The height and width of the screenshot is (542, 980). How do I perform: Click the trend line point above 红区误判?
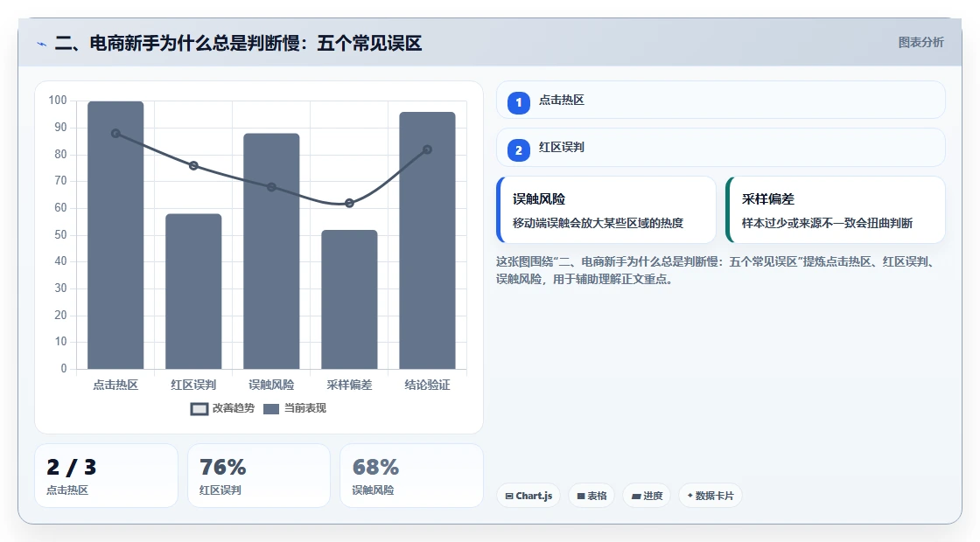point(193,165)
